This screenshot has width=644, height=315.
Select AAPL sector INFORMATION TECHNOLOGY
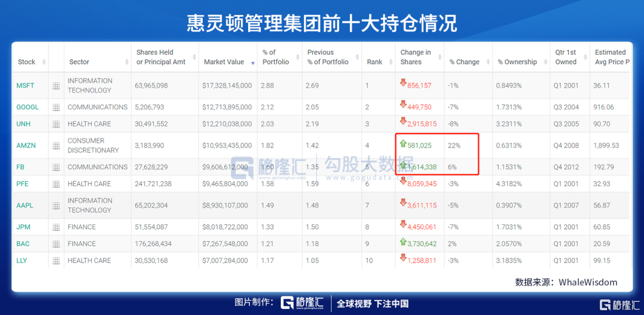click(x=89, y=205)
